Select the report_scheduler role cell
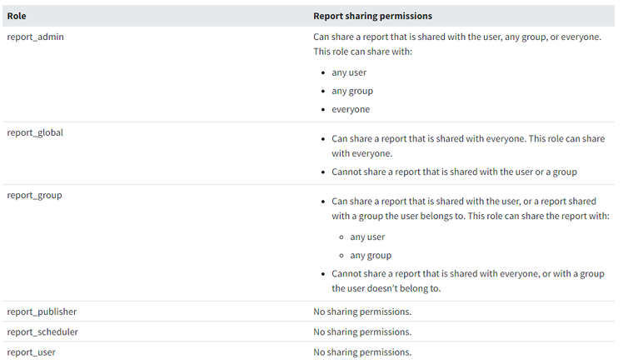 coord(42,332)
